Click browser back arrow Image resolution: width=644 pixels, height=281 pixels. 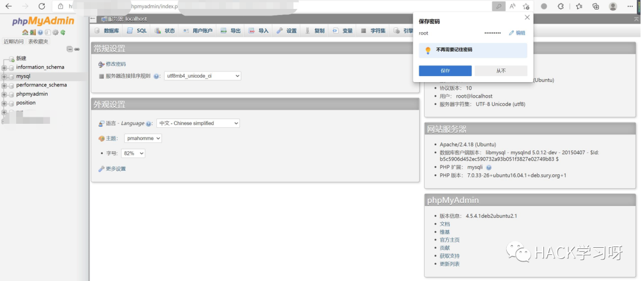pos(8,6)
